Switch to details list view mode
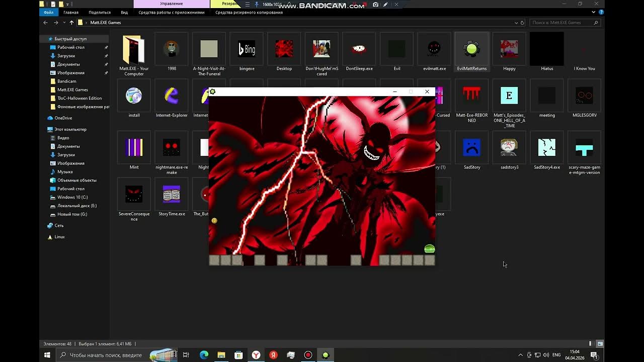Image resolution: width=644 pixels, height=362 pixels. click(593, 344)
